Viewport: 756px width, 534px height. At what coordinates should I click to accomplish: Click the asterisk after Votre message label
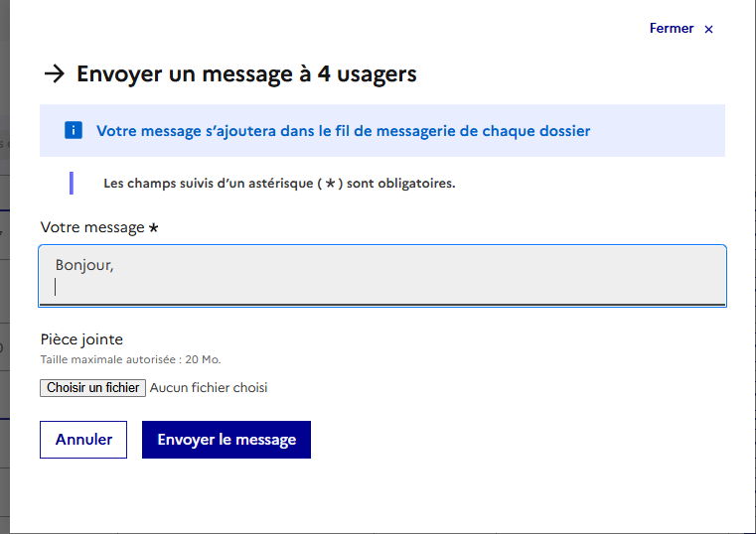[153, 228]
